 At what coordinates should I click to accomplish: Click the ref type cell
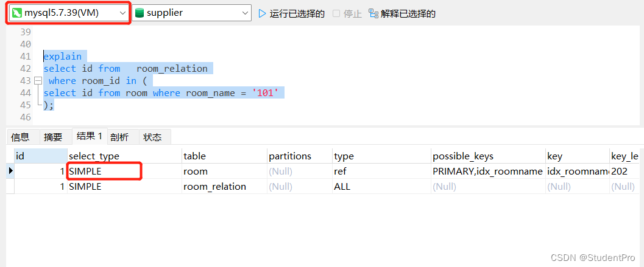pos(381,172)
